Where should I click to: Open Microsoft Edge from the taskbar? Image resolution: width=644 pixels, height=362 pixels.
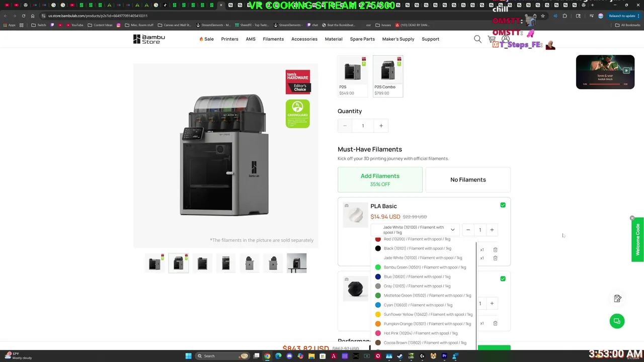point(278,356)
